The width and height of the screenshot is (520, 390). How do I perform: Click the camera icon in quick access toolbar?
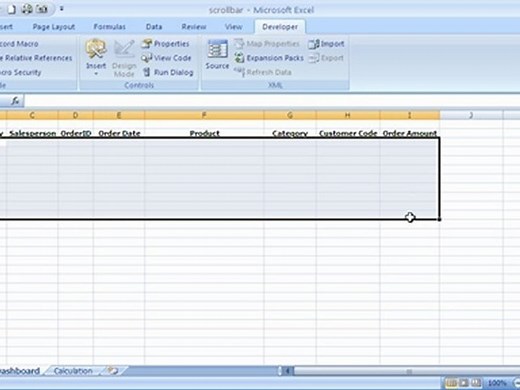tap(42, 9)
